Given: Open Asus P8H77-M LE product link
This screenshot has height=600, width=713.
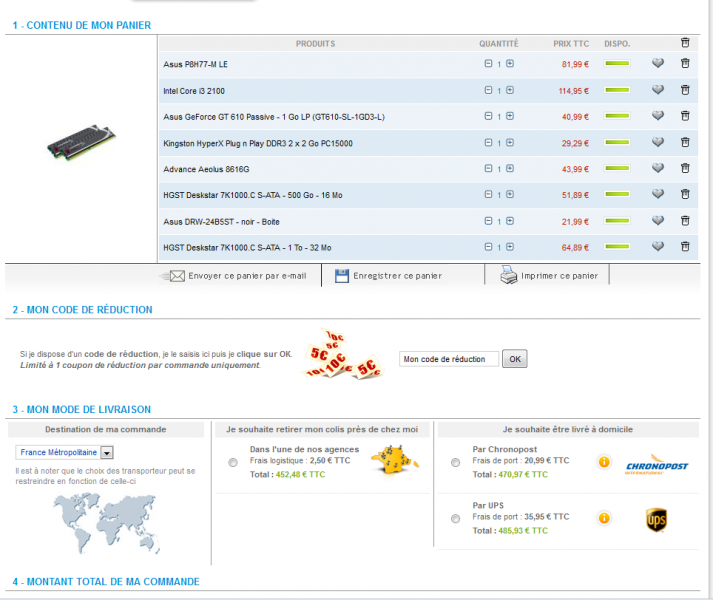Looking at the screenshot, I should (196, 65).
